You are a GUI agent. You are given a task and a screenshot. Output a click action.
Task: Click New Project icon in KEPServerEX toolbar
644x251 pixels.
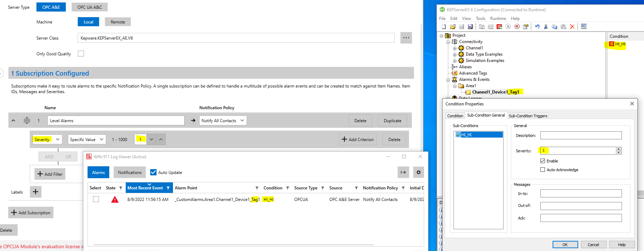(x=444, y=27)
